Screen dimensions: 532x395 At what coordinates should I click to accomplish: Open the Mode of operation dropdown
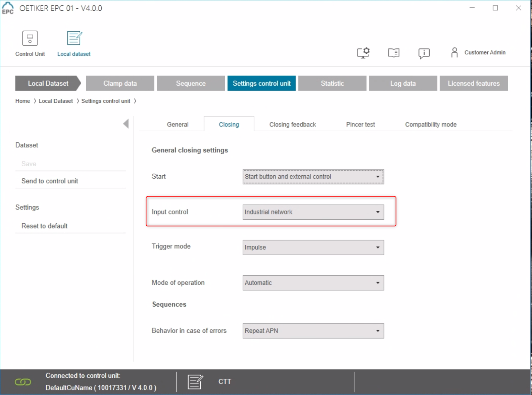(313, 283)
